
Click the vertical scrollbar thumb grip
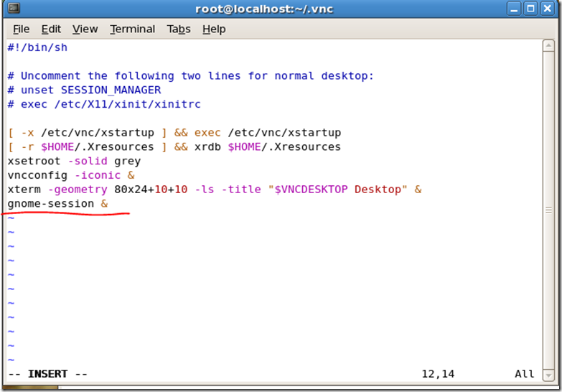548,210
